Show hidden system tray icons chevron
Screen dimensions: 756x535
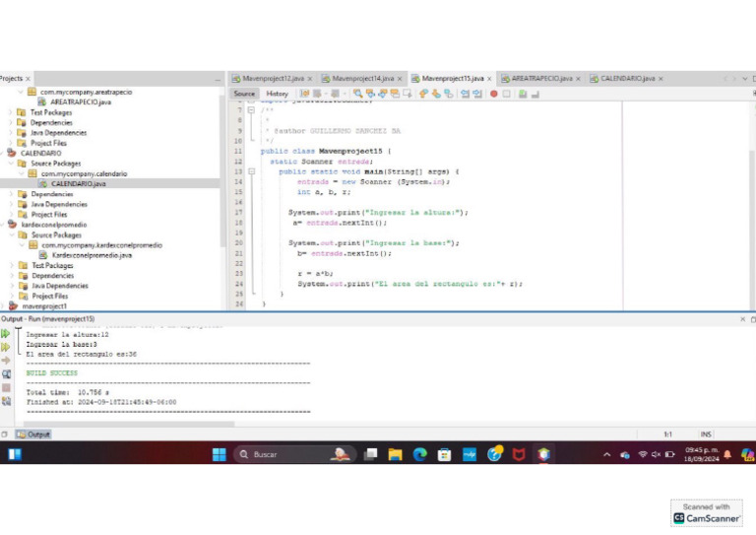pos(607,454)
